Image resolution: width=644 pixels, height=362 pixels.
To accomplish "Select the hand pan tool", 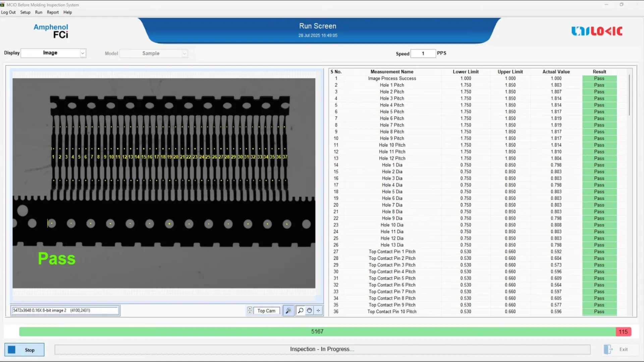I will (309, 311).
